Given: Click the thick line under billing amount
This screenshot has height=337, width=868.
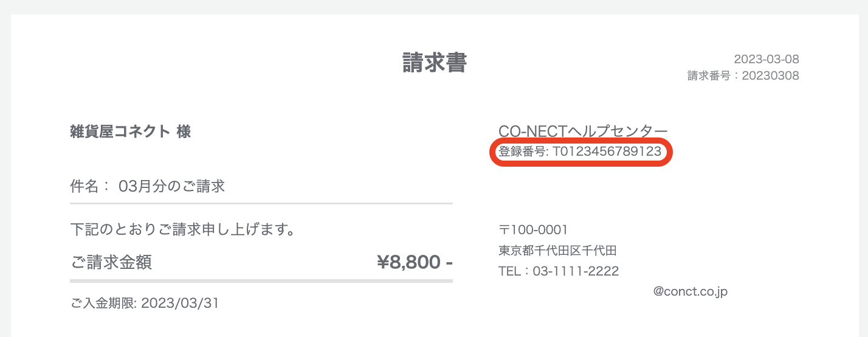Looking at the screenshot, I should pyautogui.click(x=261, y=281).
